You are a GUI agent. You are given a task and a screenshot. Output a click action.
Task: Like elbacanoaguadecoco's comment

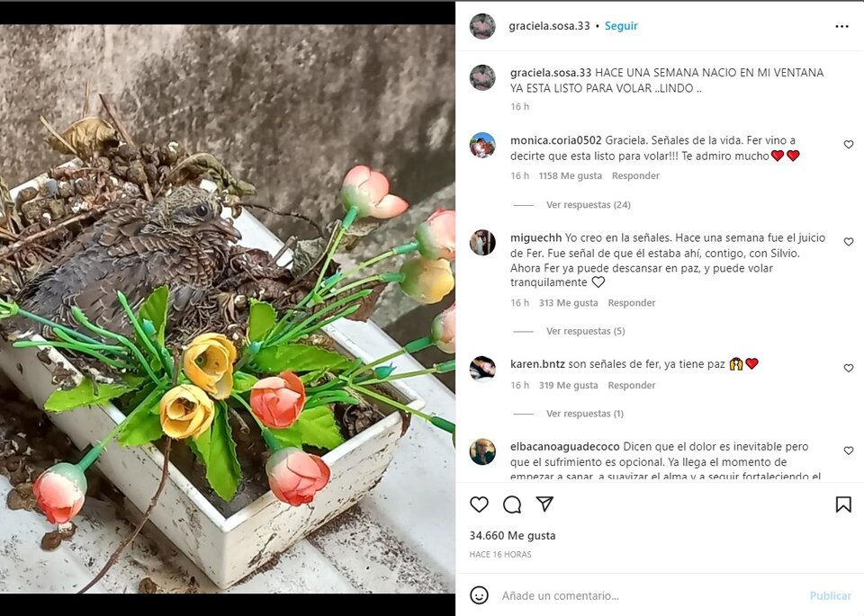848,451
